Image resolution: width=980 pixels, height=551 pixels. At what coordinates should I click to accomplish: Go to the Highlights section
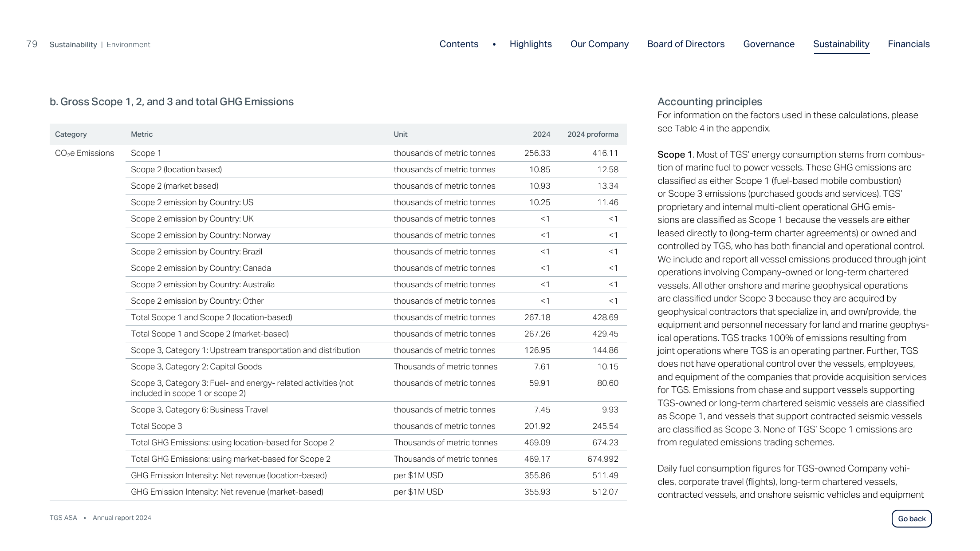pos(531,44)
